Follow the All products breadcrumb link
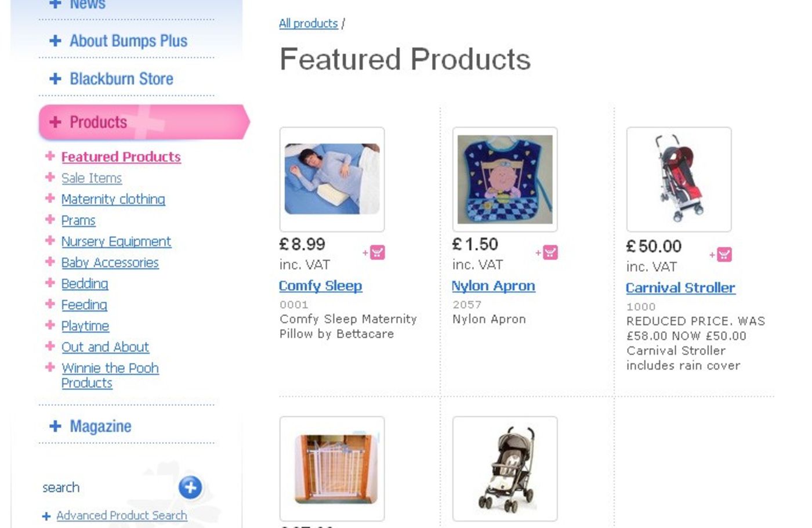Viewport: 812px width, 528px height. pyautogui.click(x=308, y=23)
